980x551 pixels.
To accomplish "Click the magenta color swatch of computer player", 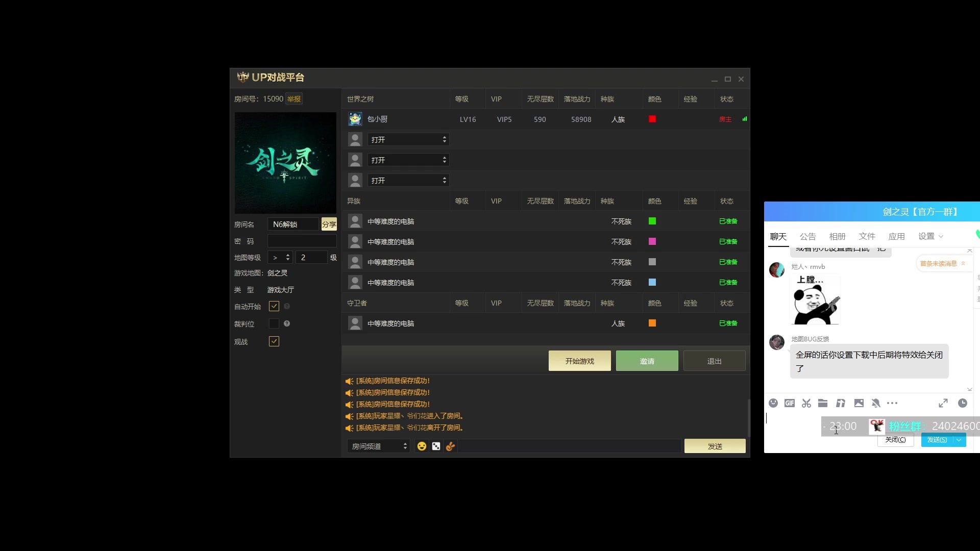I will pyautogui.click(x=652, y=241).
